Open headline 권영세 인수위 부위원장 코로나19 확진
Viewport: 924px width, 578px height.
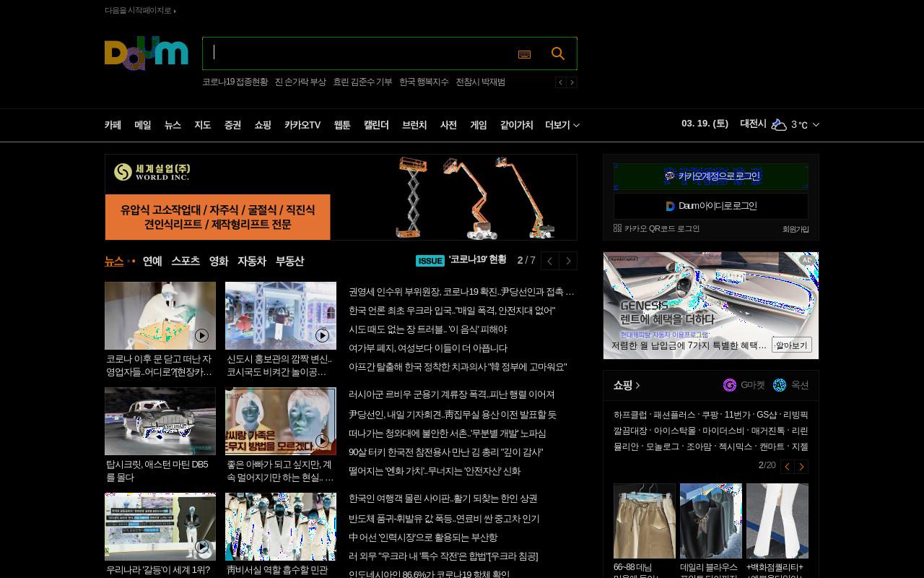pos(461,292)
